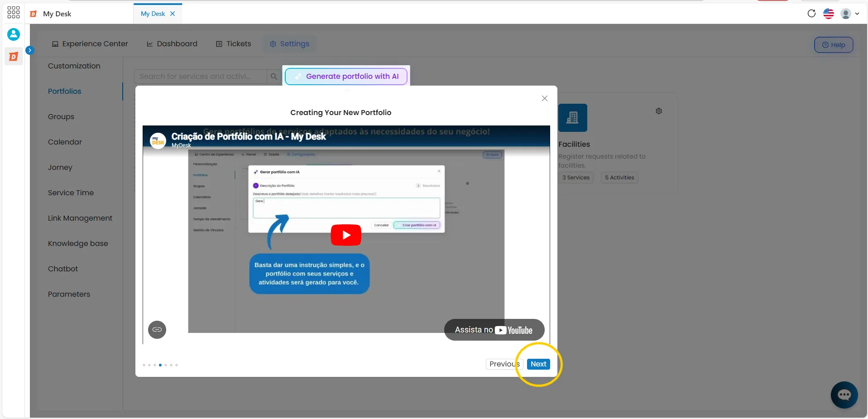Open the chat support bubble
868x419 pixels.
pyautogui.click(x=844, y=395)
